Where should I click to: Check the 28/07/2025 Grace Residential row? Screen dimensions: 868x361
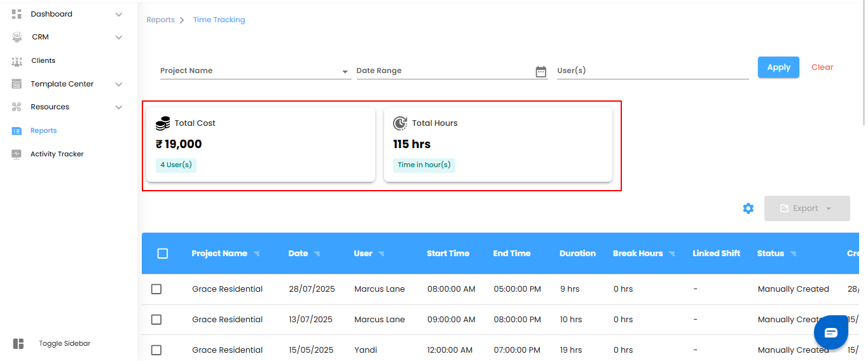click(x=156, y=289)
